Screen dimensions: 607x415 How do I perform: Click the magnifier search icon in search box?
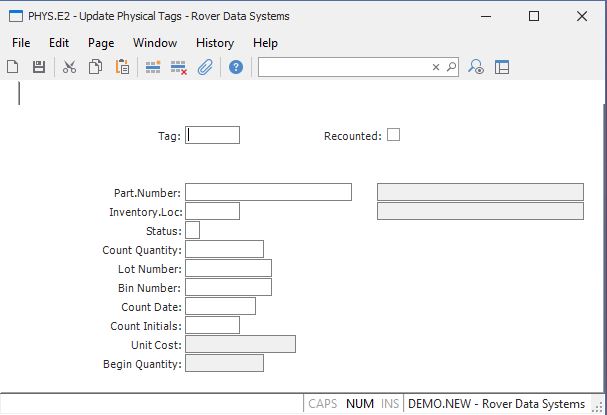pos(451,67)
